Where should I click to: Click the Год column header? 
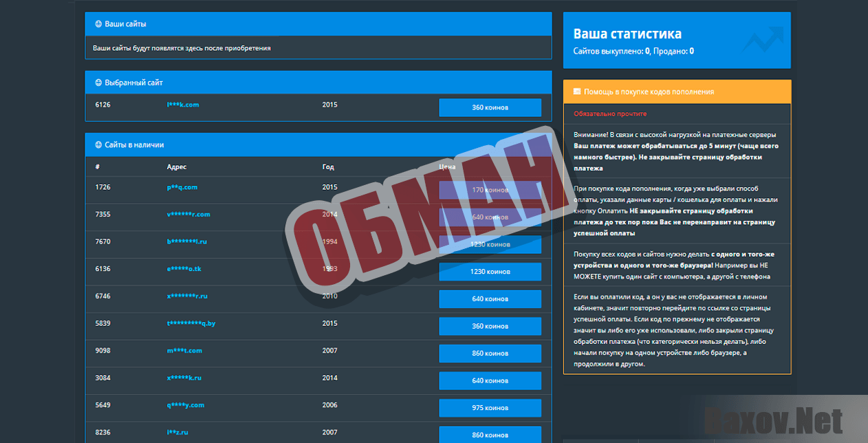coord(327,167)
